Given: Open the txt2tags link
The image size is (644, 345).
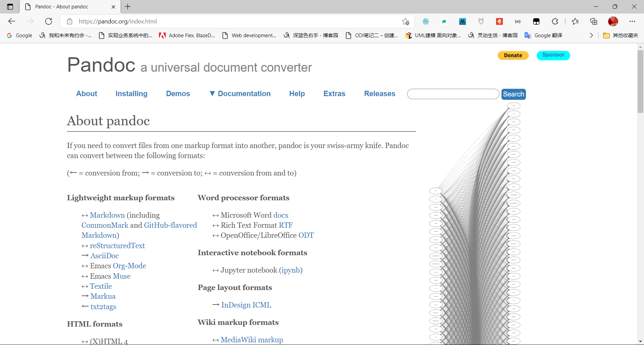Looking at the screenshot, I should point(103,307).
